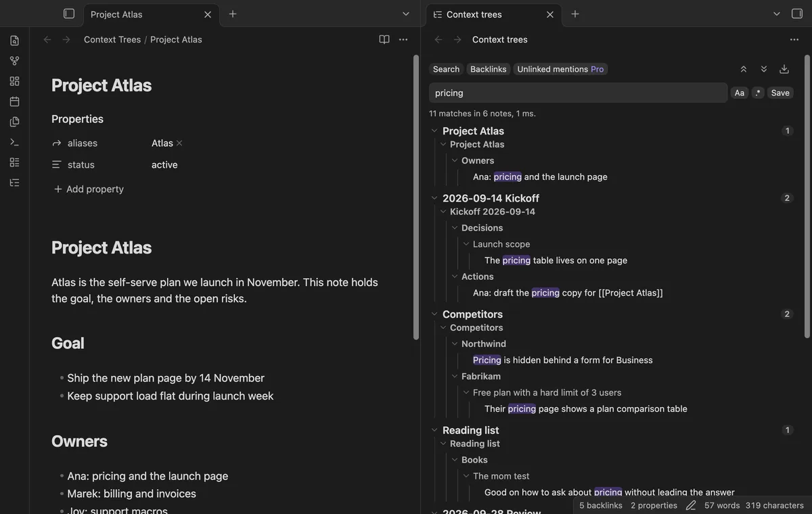Click inside the pricing search field
The height and width of the screenshot is (514, 812).
578,93
